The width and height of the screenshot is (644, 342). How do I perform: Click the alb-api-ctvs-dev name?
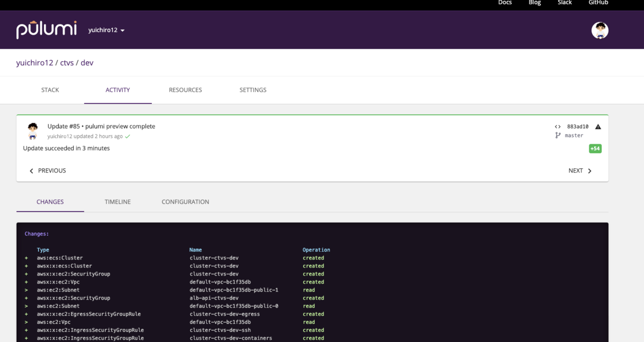coord(214,298)
